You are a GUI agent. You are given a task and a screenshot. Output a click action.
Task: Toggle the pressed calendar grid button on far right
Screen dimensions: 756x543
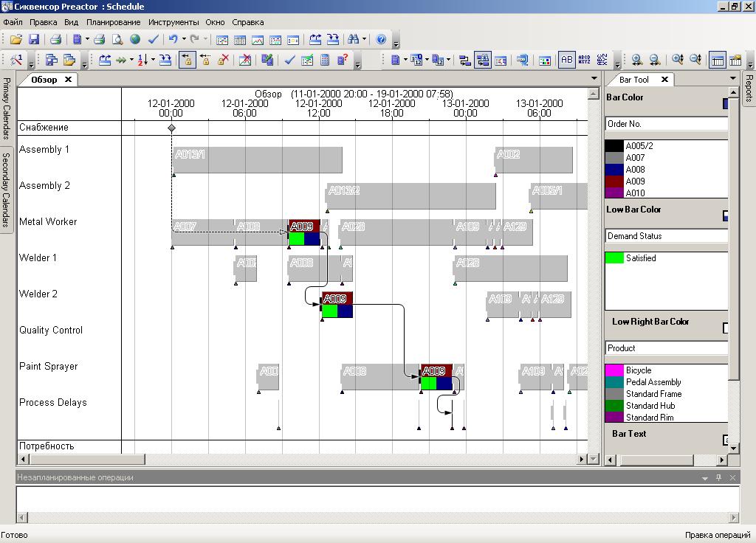click(718, 60)
